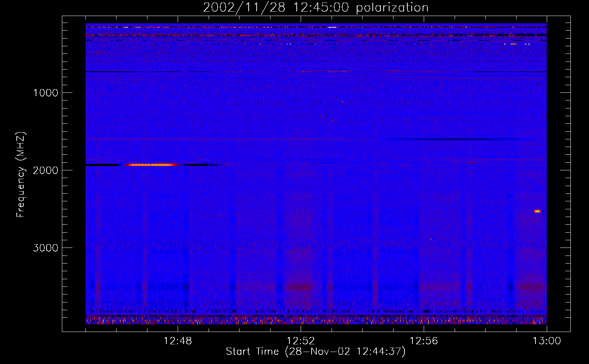Click the bright orange emission streak near 2000 MHz

click(152, 165)
